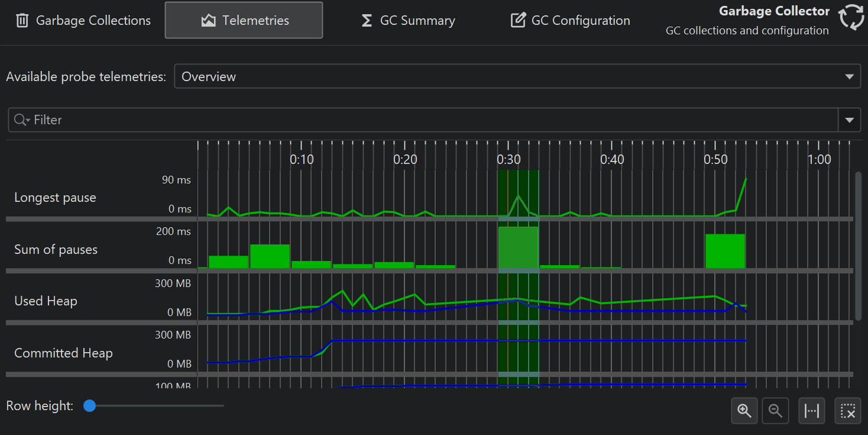
Task: Select the Committed Heap telemetry row label
Action: tap(63, 353)
